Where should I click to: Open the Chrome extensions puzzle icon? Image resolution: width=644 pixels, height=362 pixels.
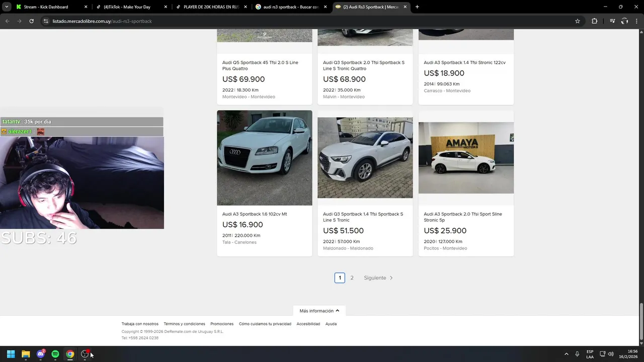[594, 21]
